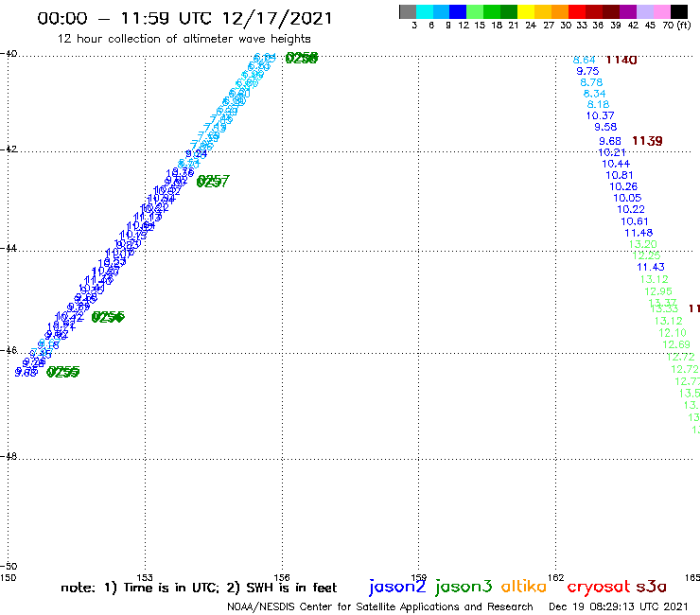Click the '1140' timestamp label

coord(621,60)
